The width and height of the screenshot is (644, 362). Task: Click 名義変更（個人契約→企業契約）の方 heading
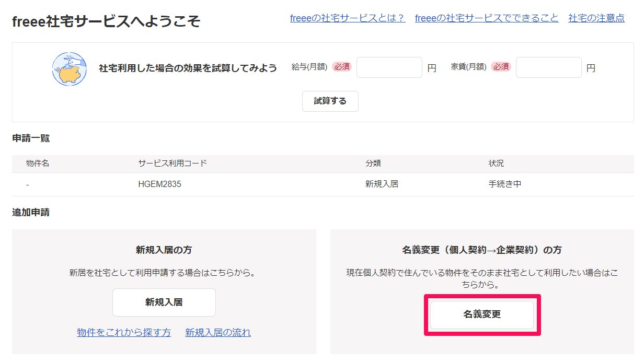click(482, 250)
